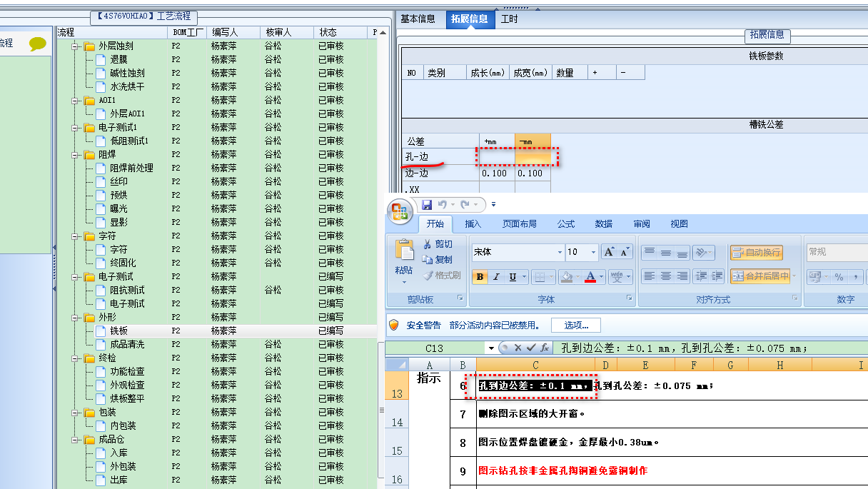Toggle Merge and Center (合并后居中)
This screenshot has width=868, height=489.
[760, 276]
